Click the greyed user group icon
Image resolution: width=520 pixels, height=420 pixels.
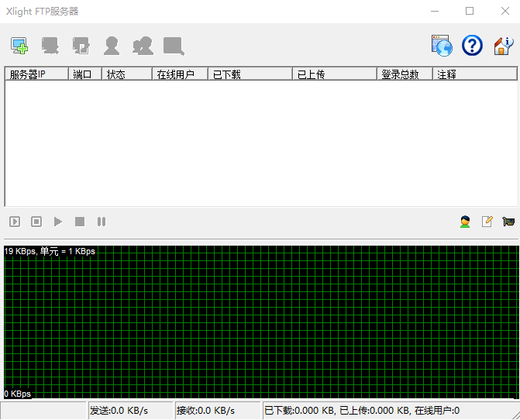pos(143,46)
